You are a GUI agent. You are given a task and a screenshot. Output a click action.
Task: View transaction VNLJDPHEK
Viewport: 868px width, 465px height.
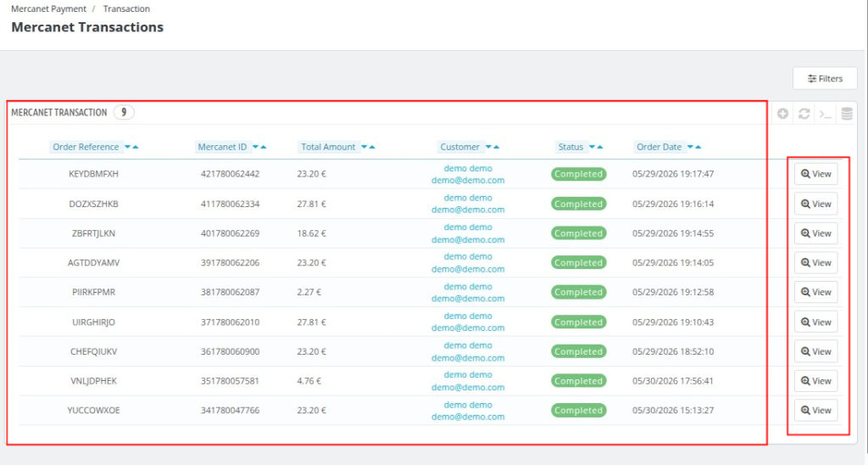(816, 381)
